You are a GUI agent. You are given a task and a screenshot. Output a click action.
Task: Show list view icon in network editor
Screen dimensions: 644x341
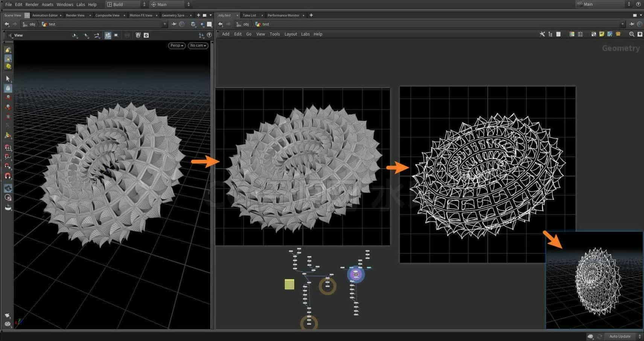(559, 34)
